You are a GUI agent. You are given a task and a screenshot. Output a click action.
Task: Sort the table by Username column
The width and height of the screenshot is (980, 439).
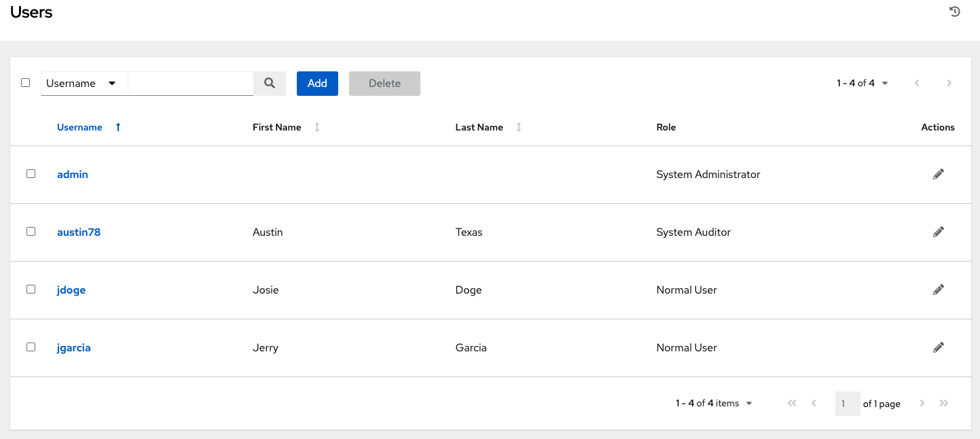79,127
